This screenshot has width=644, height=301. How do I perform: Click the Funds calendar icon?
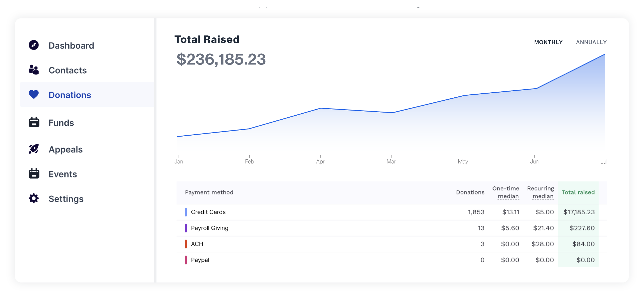tap(34, 122)
